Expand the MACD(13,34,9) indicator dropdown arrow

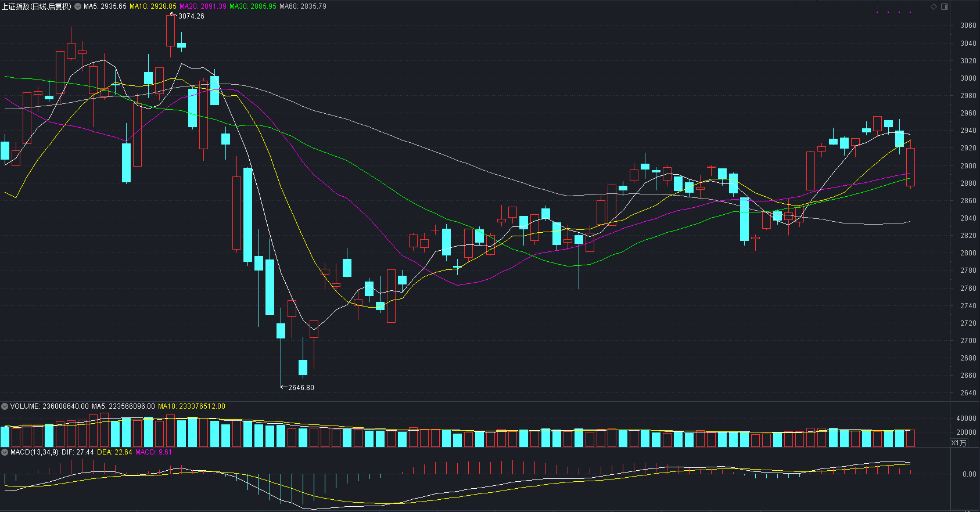[x=5, y=452]
